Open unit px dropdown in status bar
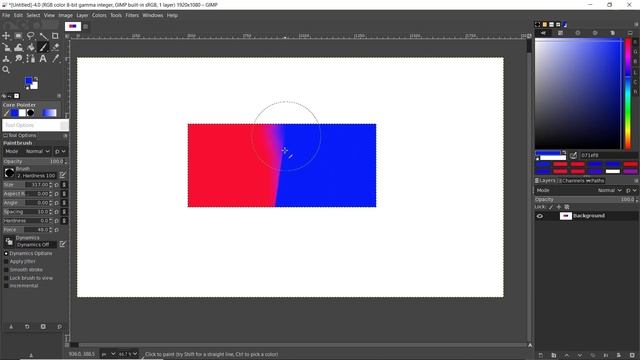 108,354
